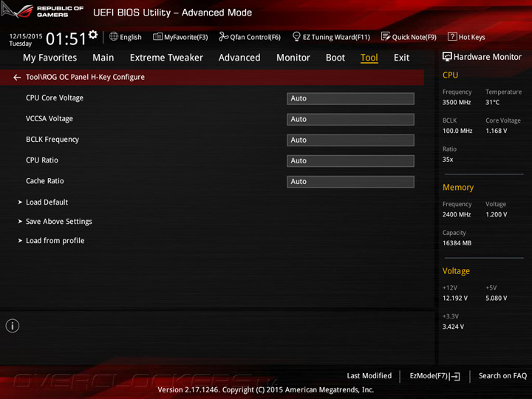Screen dimensions: 532x399
Task: Click the EzMode exit arrow icon
Action: click(x=455, y=376)
